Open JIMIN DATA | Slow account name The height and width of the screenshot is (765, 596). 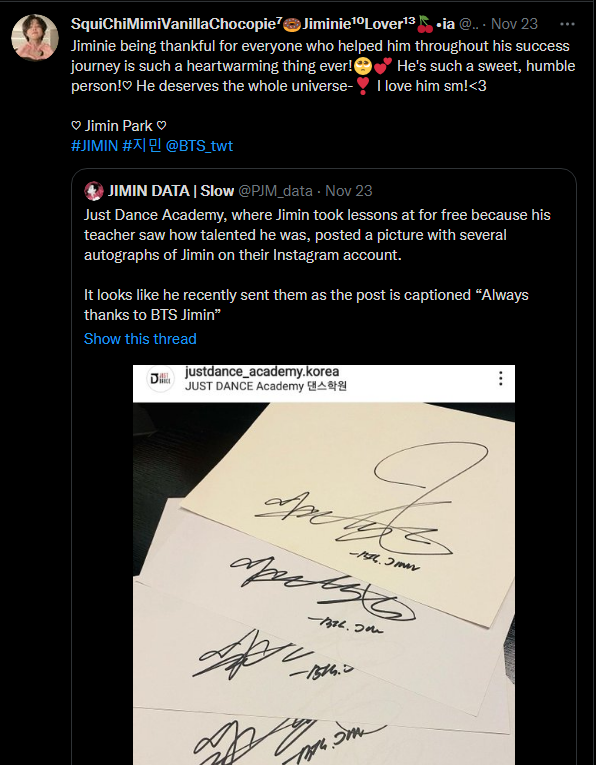(x=171, y=191)
